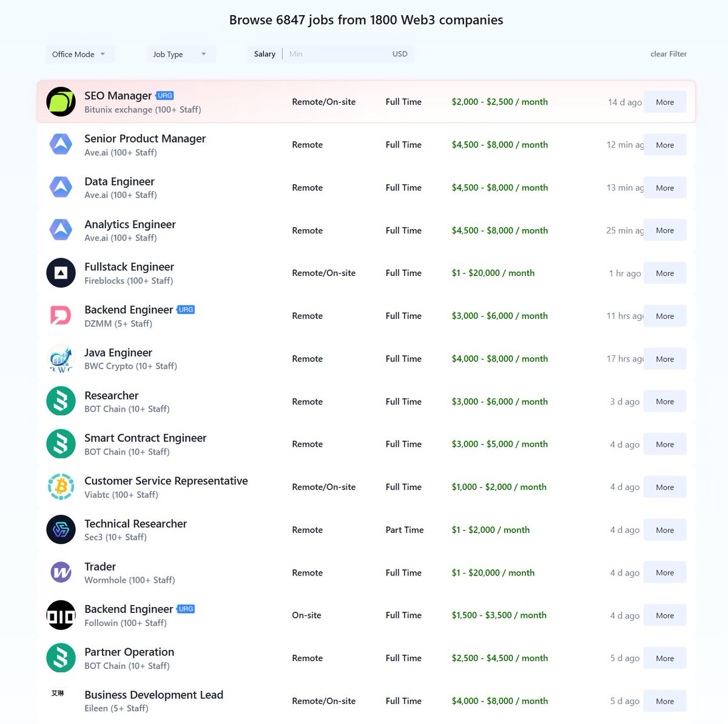Click Ave.ai logo beside Analytics Engineer
728x724 pixels.
point(61,230)
